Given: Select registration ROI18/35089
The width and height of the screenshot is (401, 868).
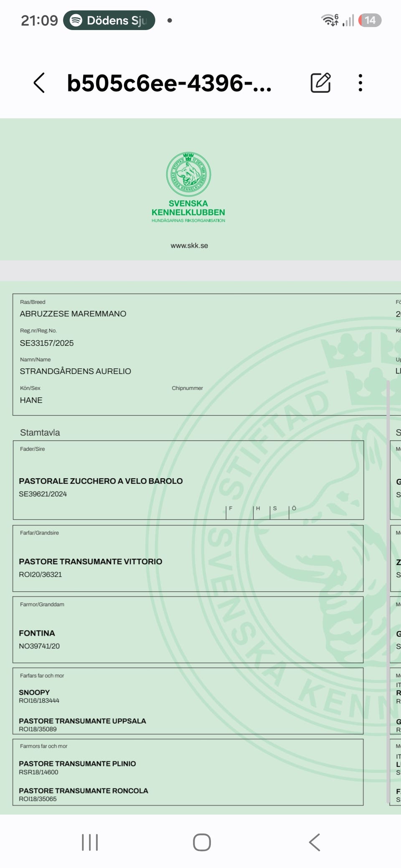Looking at the screenshot, I should pos(38,729).
